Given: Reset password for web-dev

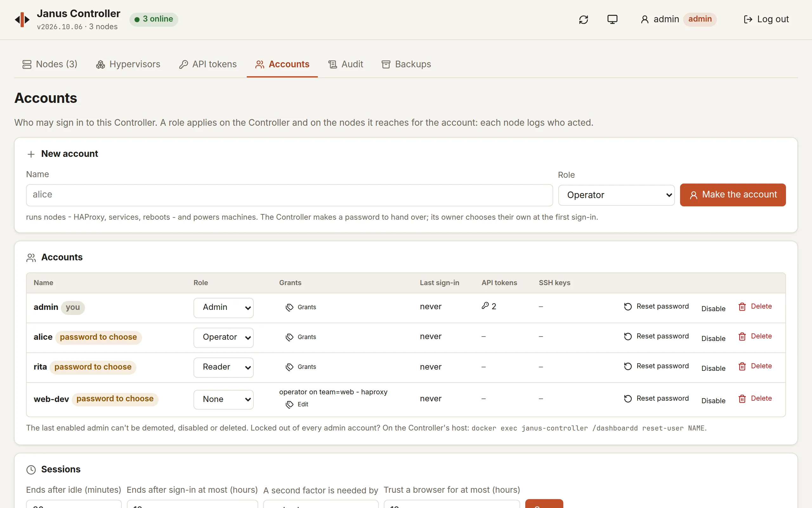Looking at the screenshot, I should 656,398.
